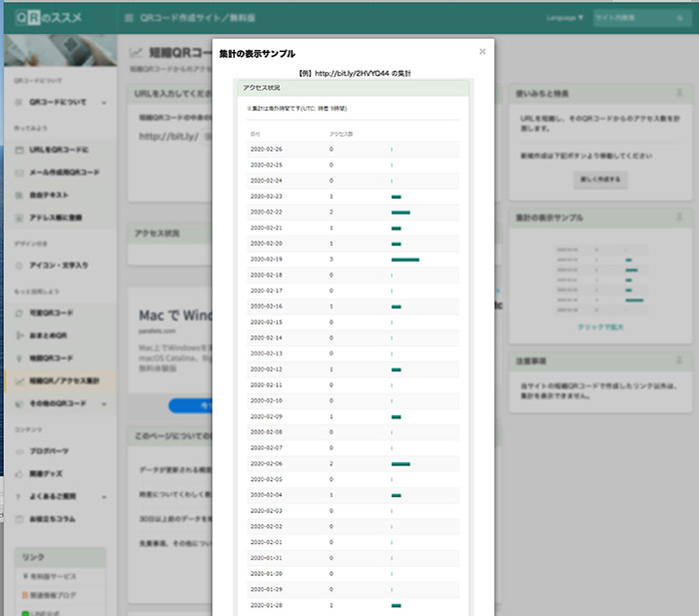
Task: Click the 2020-02-09 date cell
Action: 267,416
